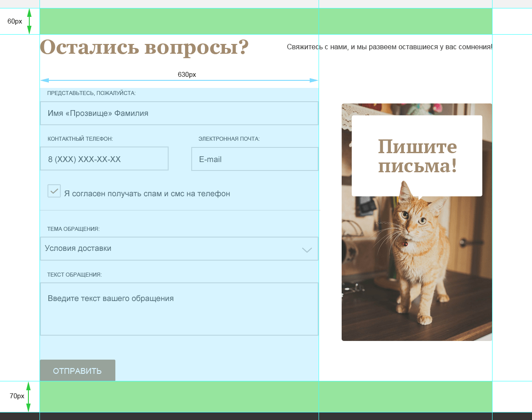The height and width of the screenshot is (420, 532).
Task: Click the green header band above the form
Action: pyautogui.click(x=266, y=20)
